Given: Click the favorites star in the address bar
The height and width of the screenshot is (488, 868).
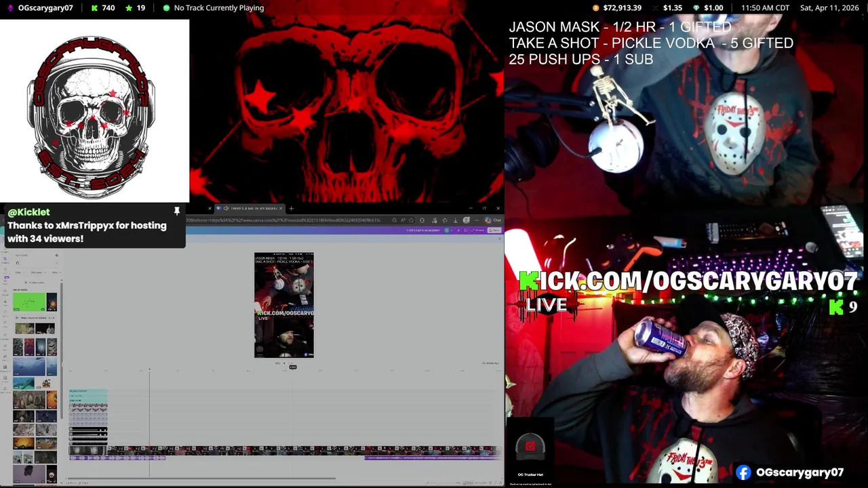Looking at the screenshot, I should (x=411, y=220).
